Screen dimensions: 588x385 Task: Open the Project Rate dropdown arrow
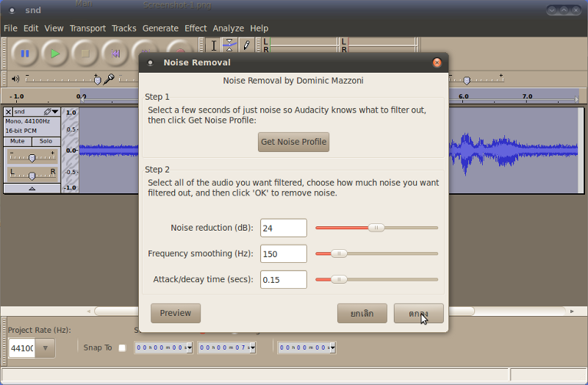[x=46, y=348]
